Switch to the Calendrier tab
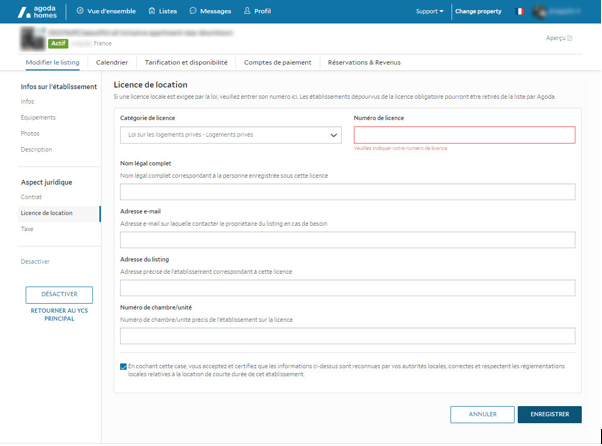Screen dimensions: 602x446 click(111, 61)
